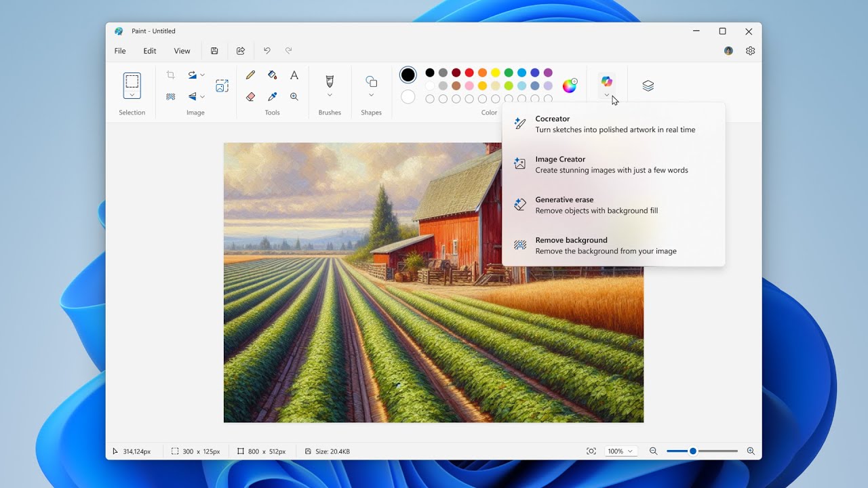Click the farm painting on canvas

point(433,283)
